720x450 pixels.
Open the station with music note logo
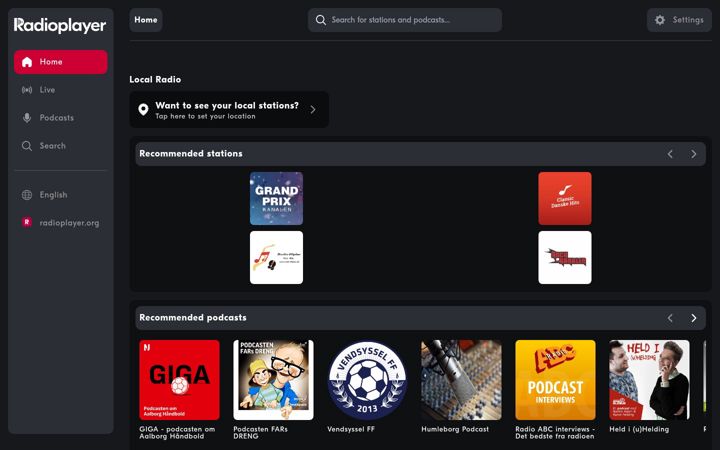[276, 258]
